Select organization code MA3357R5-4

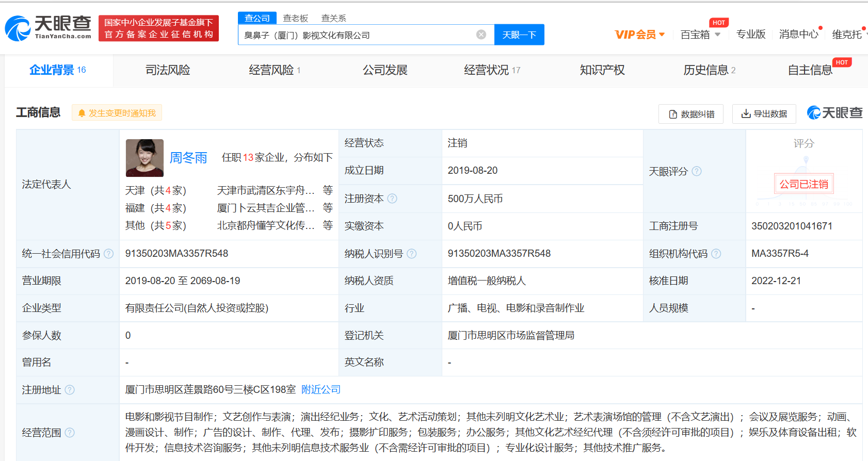(x=780, y=254)
